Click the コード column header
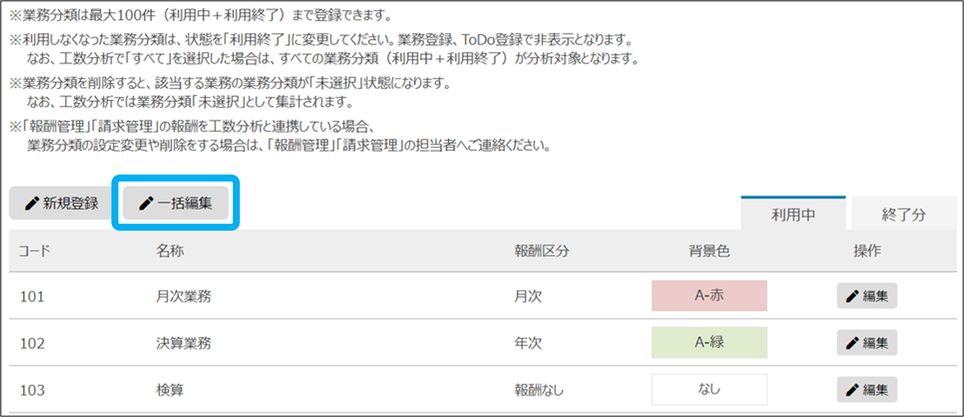 [x=34, y=250]
